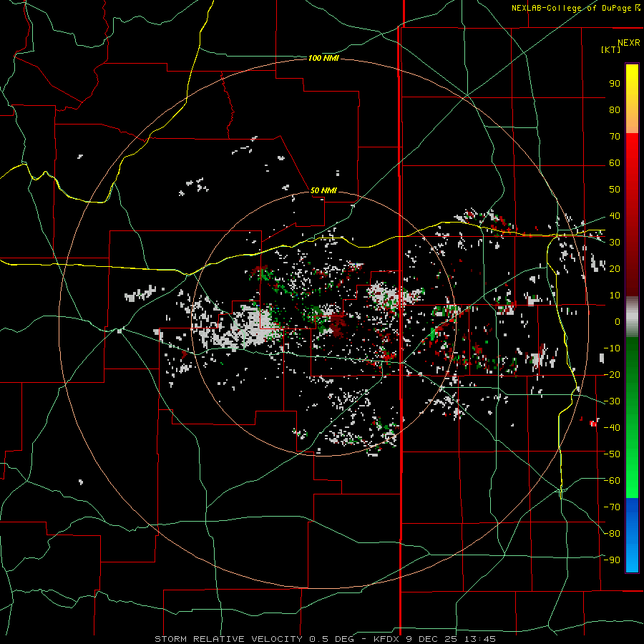Click the gray zero-velocity segment of color bar
Screen dimensions: 644x644
(x=632, y=317)
